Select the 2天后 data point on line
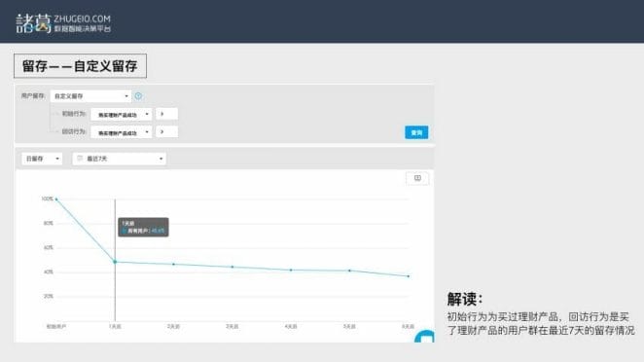 [174, 265]
